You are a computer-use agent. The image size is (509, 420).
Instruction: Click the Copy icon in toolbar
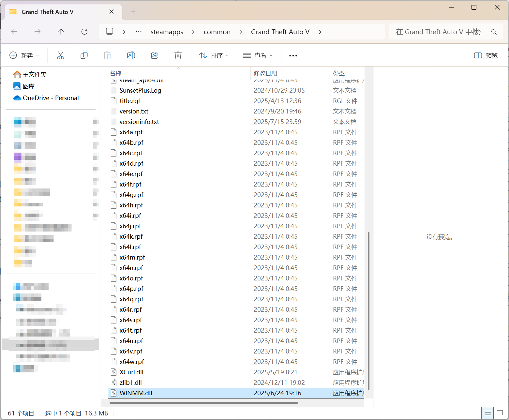point(84,55)
